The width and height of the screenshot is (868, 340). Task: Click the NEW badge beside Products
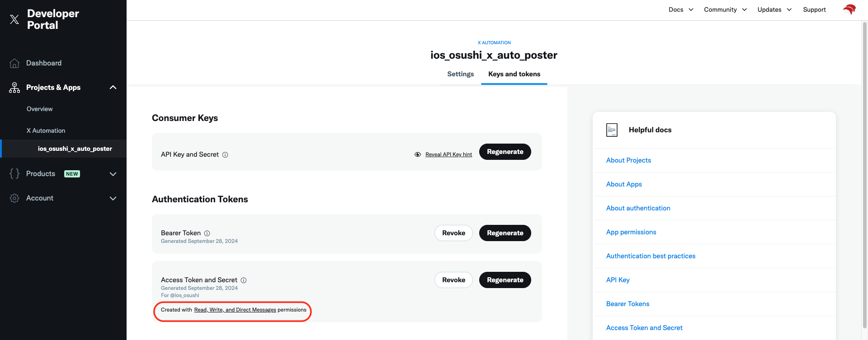[x=72, y=174]
